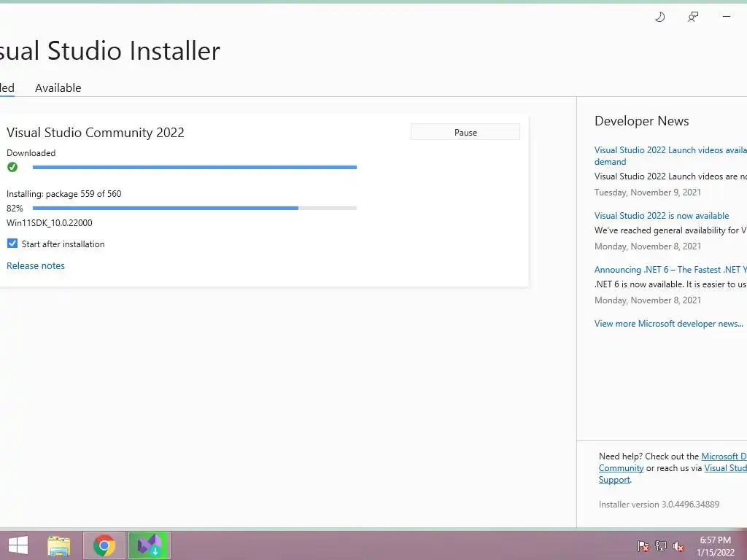Screen dimensions: 747x560
Task: Open Visual Studio 2022 Launch videos article
Action: click(670, 156)
